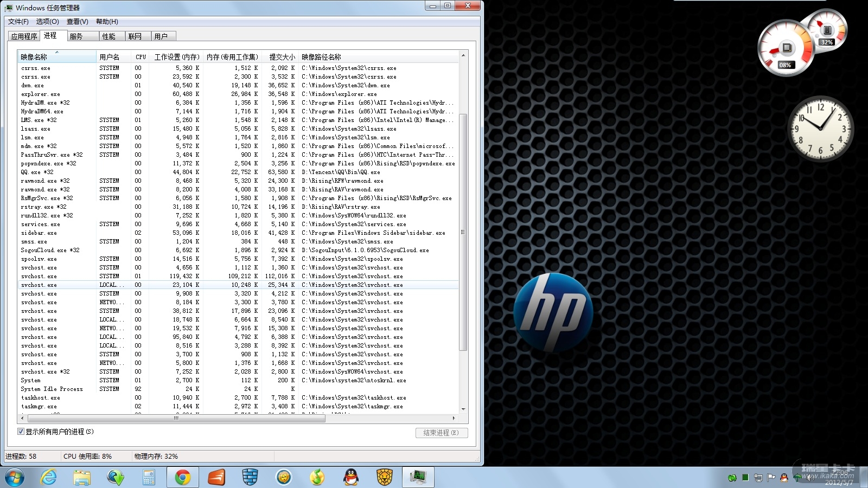Viewport: 868px width, 488px height.
Task: Open the blue brick-wall firewall shield icon
Action: pyautogui.click(x=250, y=478)
